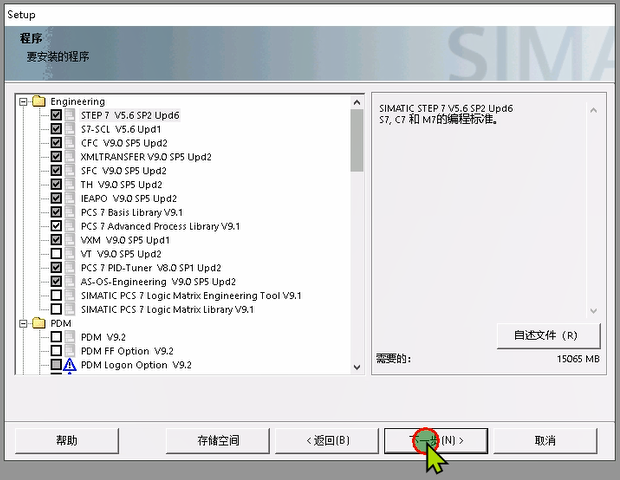Click the document icon next to SFC
The height and width of the screenshot is (480, 620).
pos(70,170)
